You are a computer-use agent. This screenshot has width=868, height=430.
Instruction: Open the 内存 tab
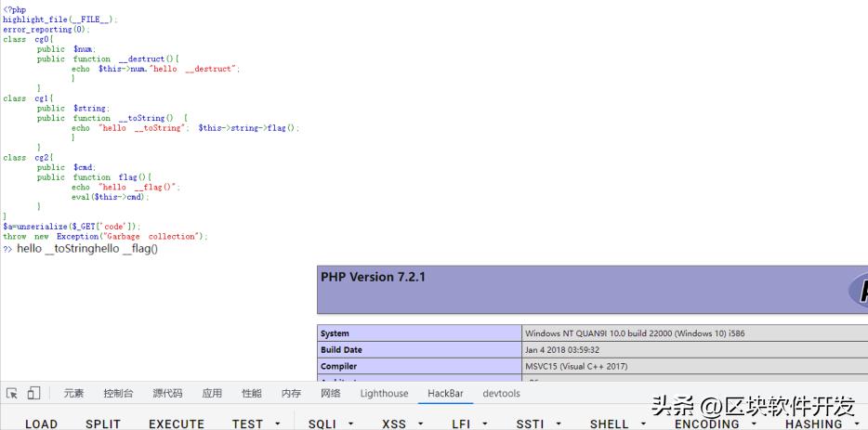point(291,394)
